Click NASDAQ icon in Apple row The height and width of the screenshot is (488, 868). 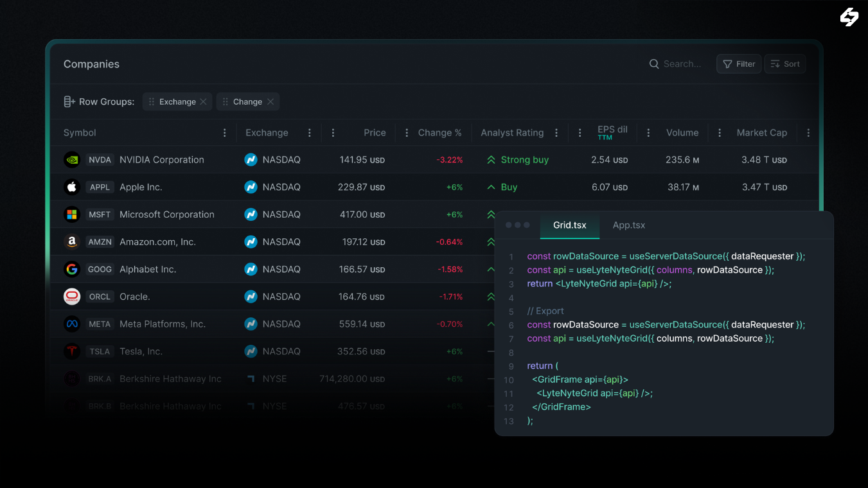tap(251, 187)
